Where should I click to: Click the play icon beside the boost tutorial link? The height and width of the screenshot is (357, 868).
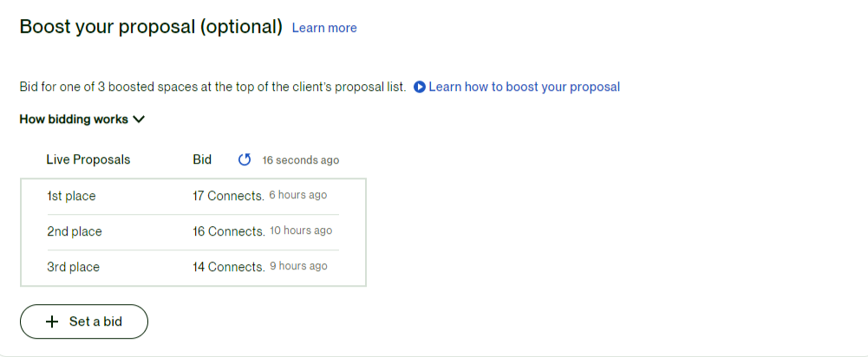coord(420,87)
